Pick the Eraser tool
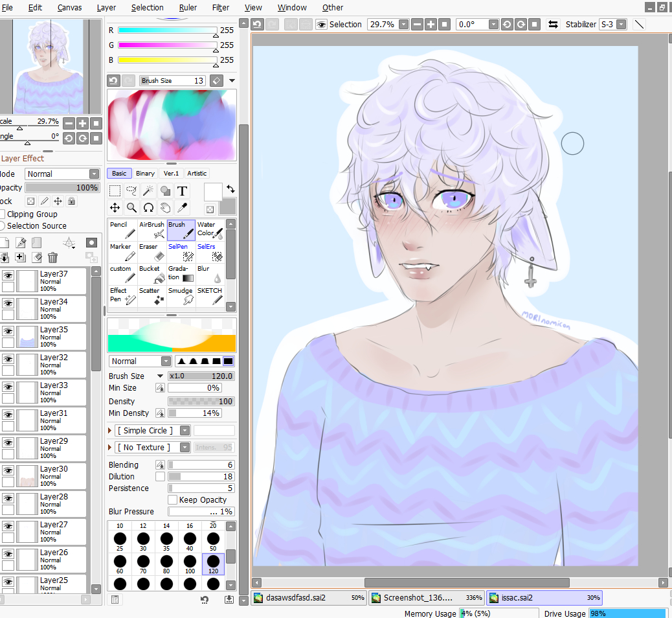The width and height of the screenshot is (672, 618). coord(152,252)
